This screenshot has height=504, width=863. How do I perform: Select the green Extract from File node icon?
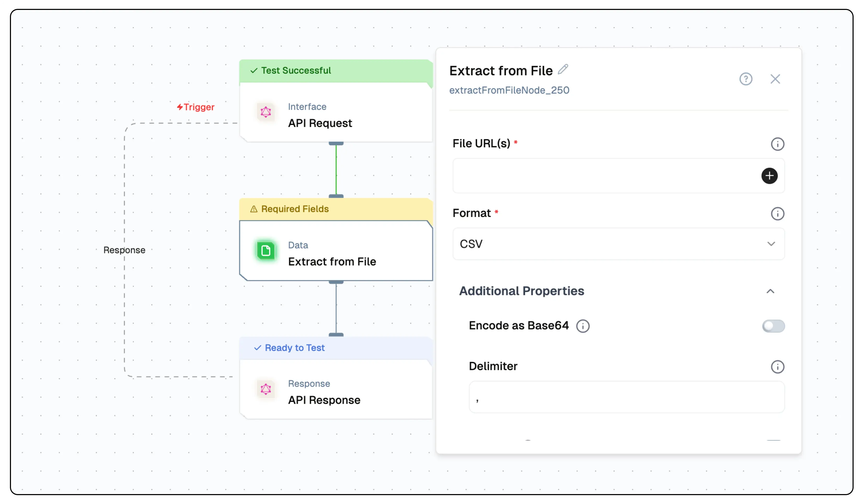(266, 251)
